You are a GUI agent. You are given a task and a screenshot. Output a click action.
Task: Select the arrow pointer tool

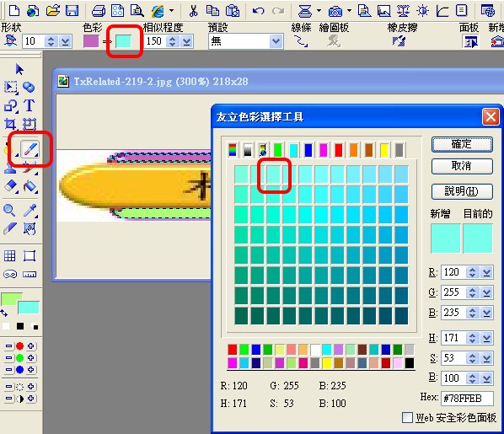pos(19,69)
